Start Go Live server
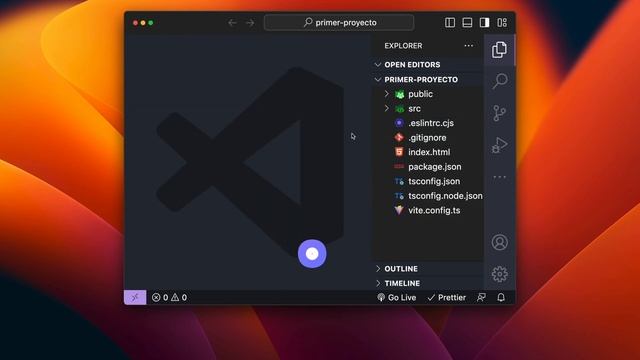The image size is (640, 360). [x=397, y=298]
